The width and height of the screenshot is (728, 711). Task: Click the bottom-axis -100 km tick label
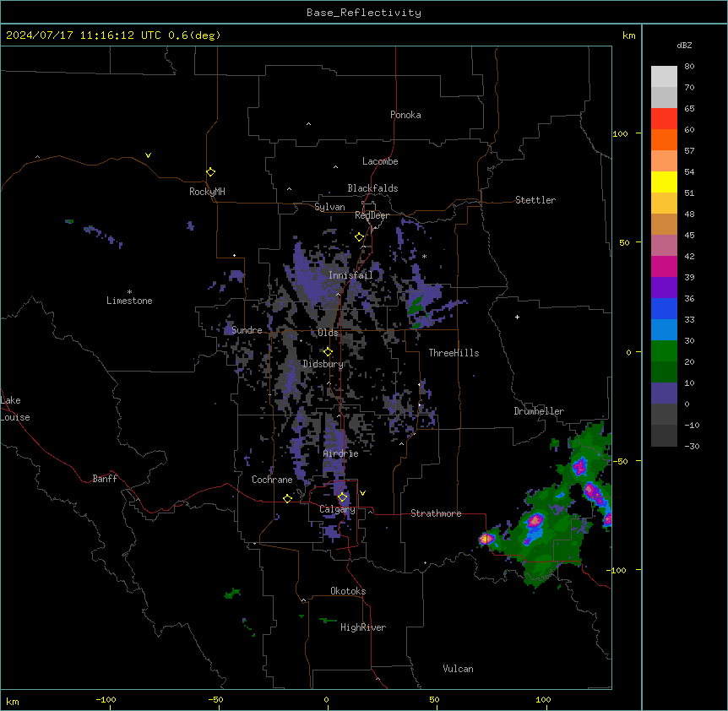pos(106,699)
